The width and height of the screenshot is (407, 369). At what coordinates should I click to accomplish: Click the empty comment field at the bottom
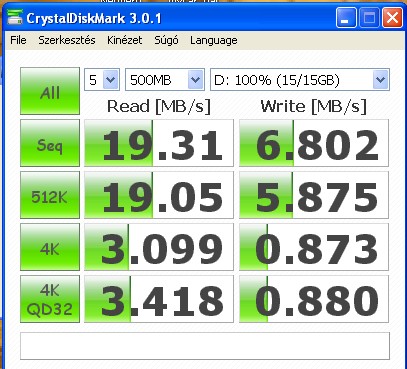tap(205, 346)
